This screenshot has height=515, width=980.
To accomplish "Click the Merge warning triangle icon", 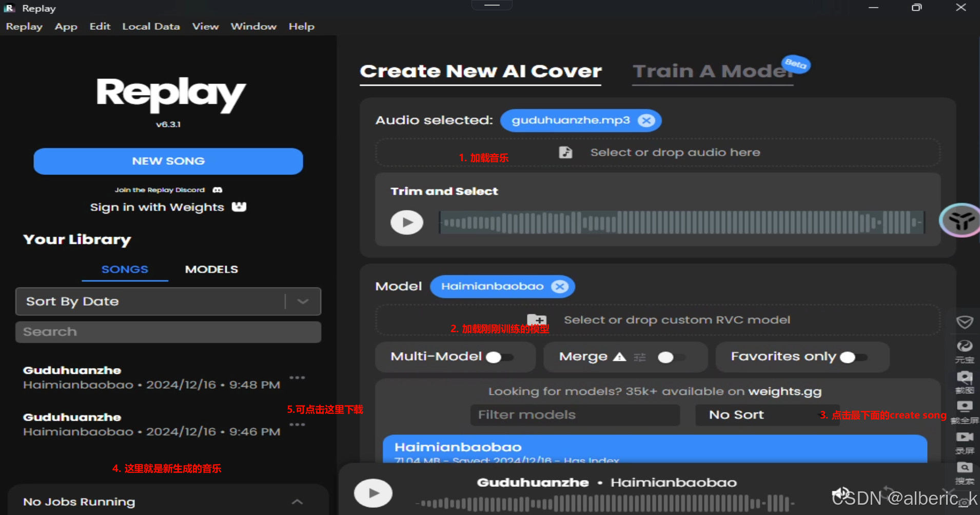I will [619, 357].
